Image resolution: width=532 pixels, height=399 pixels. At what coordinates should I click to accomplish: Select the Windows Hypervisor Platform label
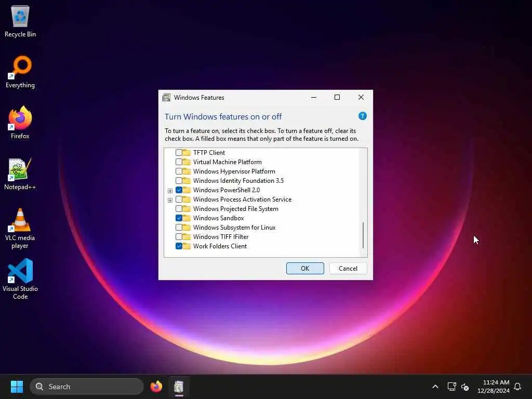coord(234,171)
